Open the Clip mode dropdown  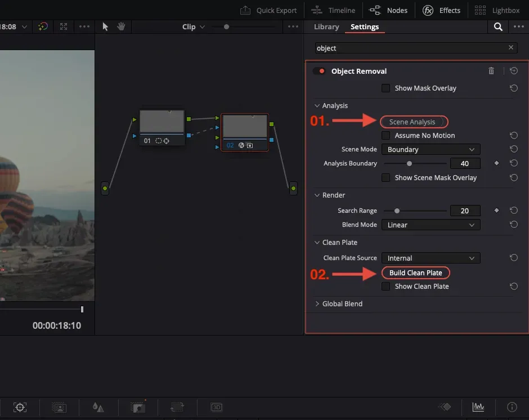coord(194,26)
